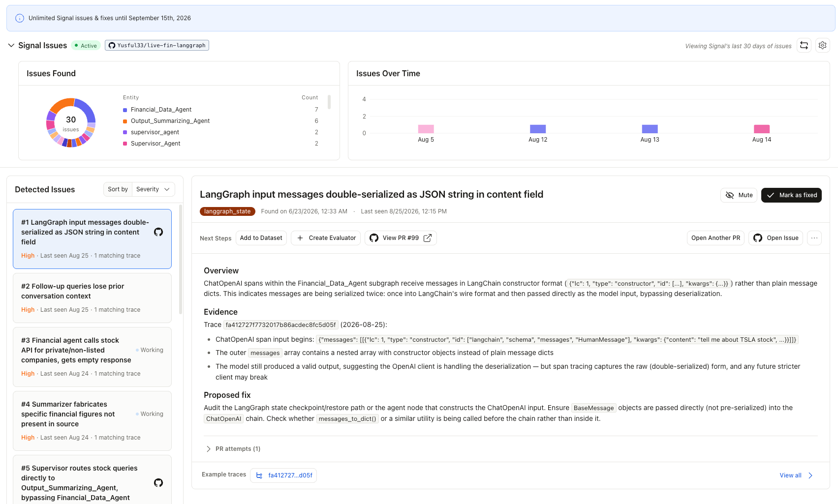Click the plus icon beside Create Evaluator
The width and height of the screenshot is (838, 504).
tap(300, 238)
